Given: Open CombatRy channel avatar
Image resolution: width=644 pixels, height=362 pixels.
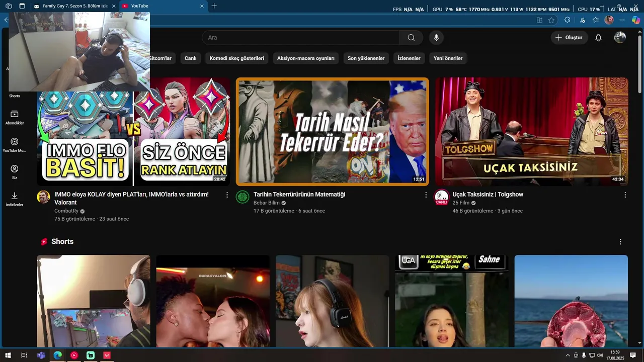Looking at the screenshot, I should pos(43,197).
